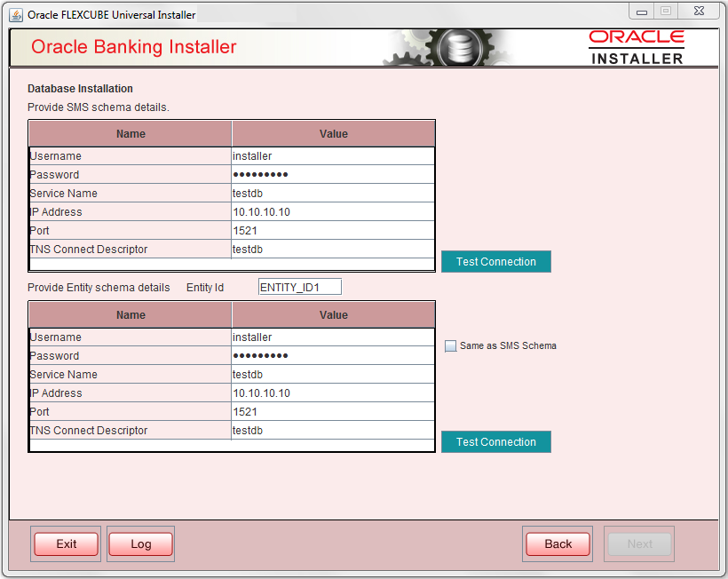Click the Entity TNS Connect Descriptor field

point(333,430)
